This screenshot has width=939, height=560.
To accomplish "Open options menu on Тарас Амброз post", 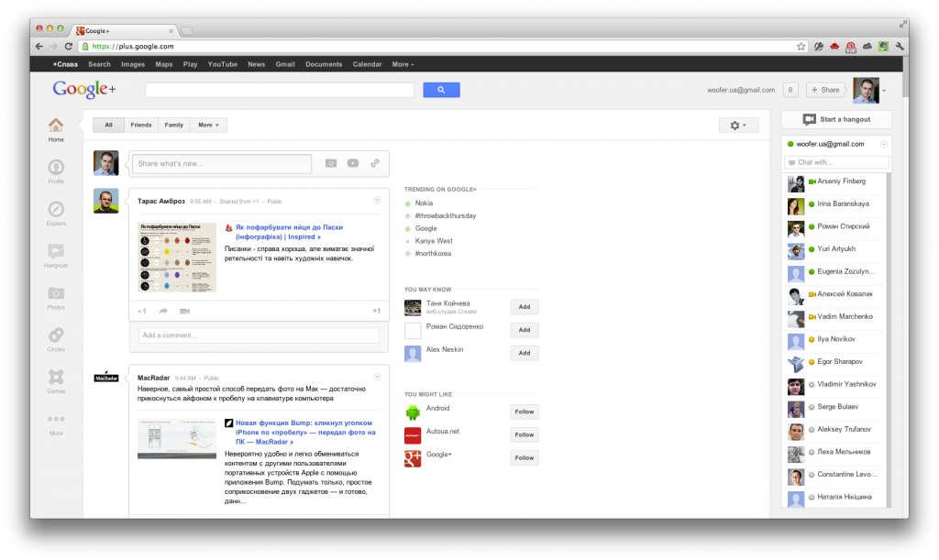I will (x=377, y=201).
